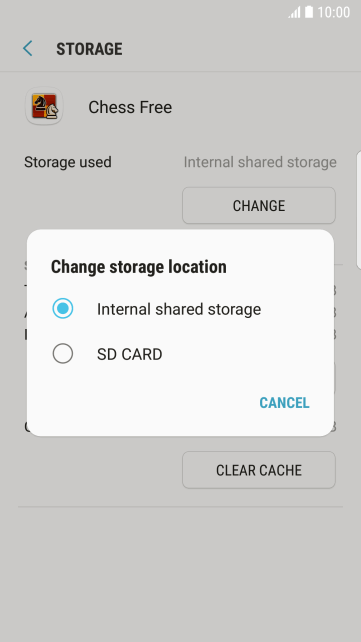Select the Internal shared storage radio button
This screenshot has width=361, height=642.
[x=63, y=309]
